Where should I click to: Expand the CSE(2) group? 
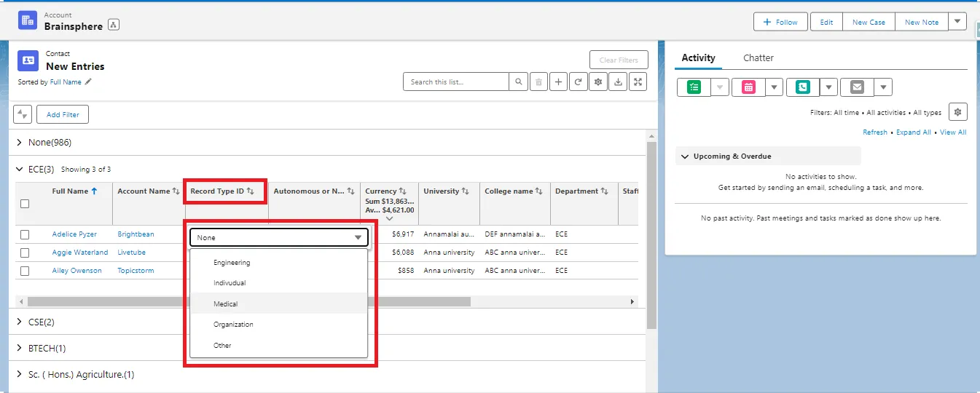click(x=20, y=322)
